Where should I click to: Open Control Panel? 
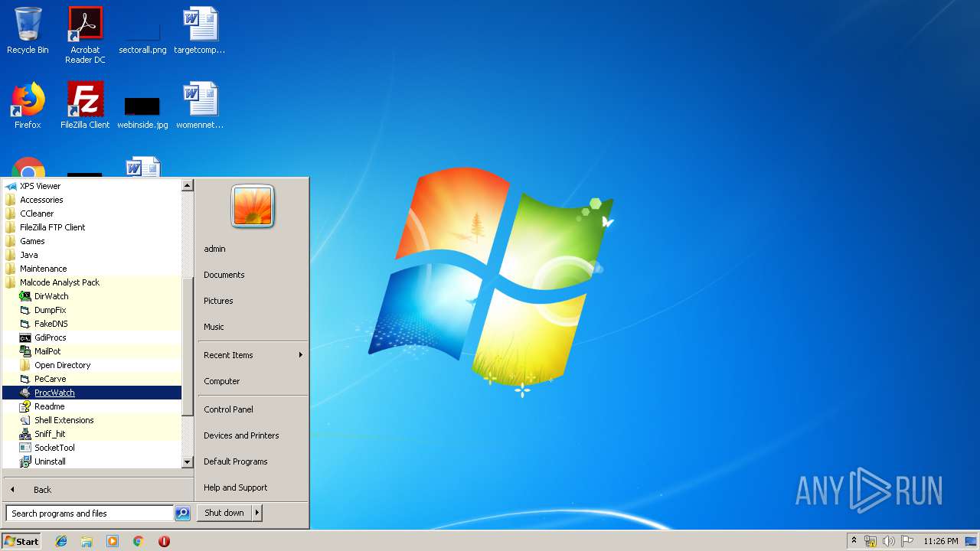coord(253,409)
